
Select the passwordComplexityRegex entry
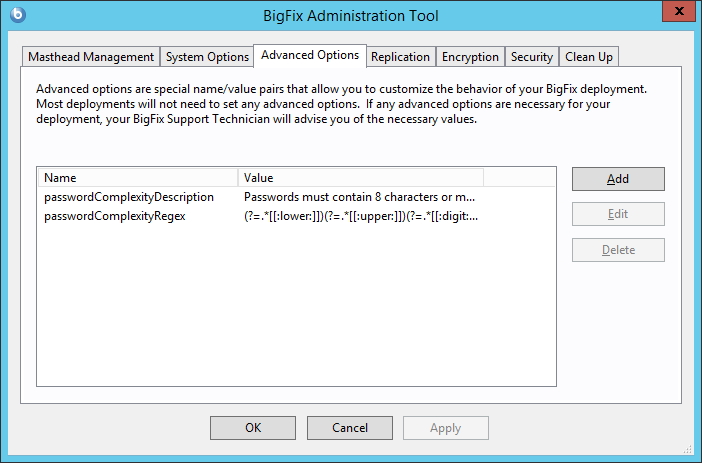115,215
